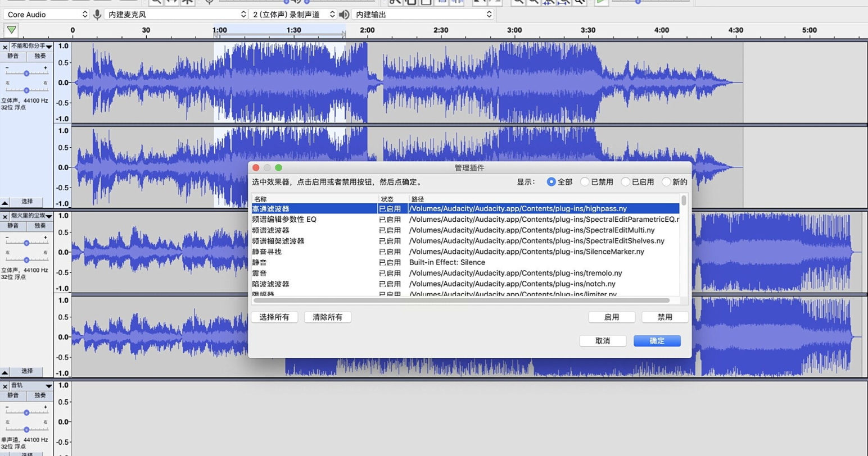Click the microphone icon beside the recording device
Screen dimensions: 868x456
click(x=97, y=15)
